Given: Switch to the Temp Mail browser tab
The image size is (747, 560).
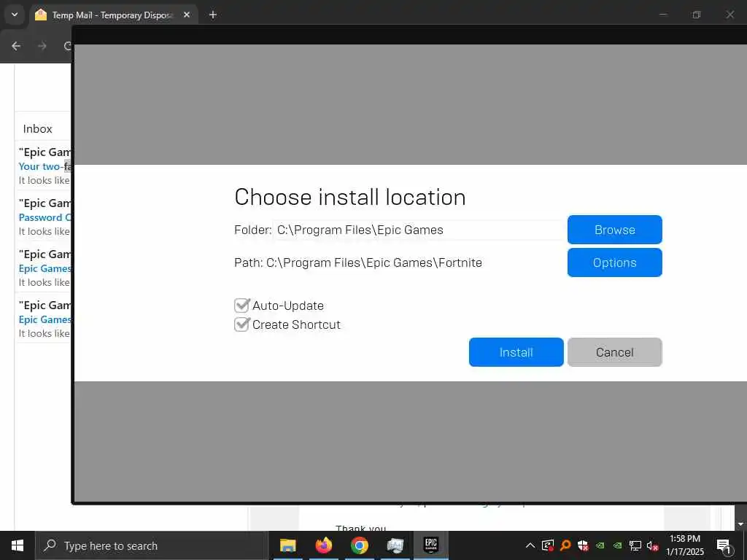Looking at the screenshot, I should click(x=113, y=15).
